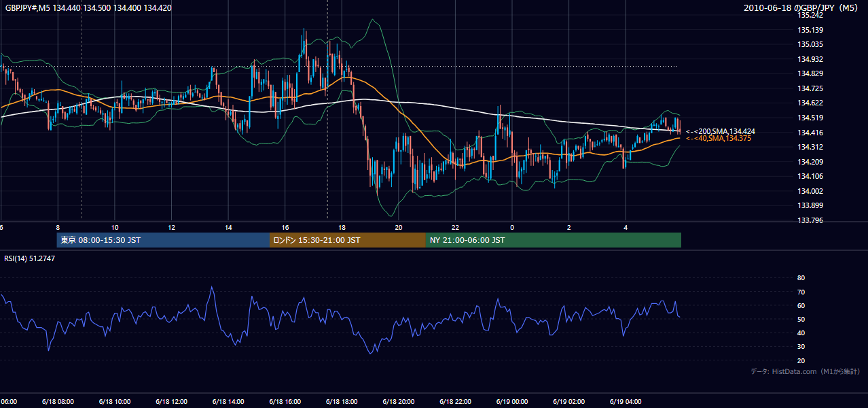Click hour tick 20 under the price chart
The height and width of the screenshot is (408, 868).
pos(399,227)
